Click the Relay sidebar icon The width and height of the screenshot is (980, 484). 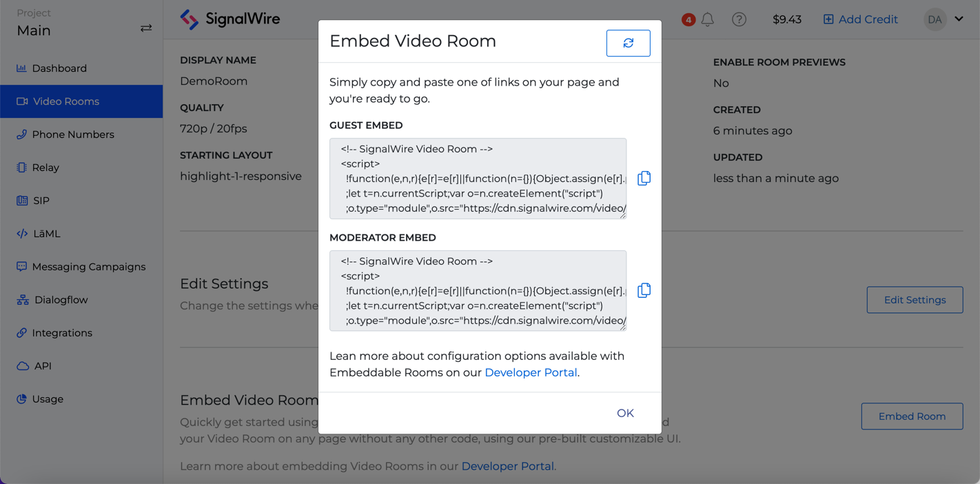(x=21, y=168)
